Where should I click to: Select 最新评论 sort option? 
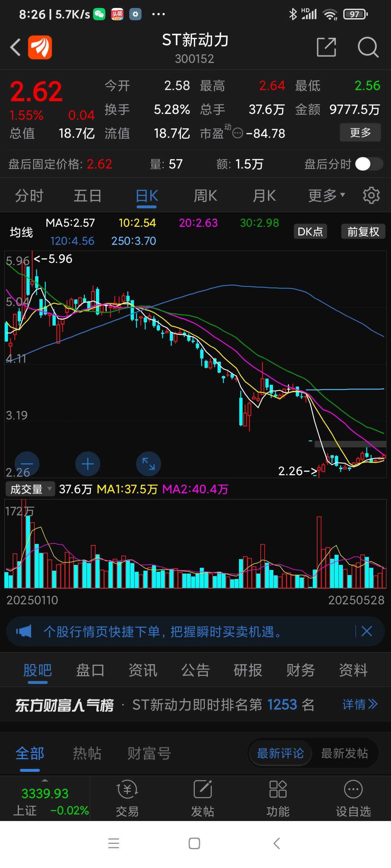coord(280,754)
